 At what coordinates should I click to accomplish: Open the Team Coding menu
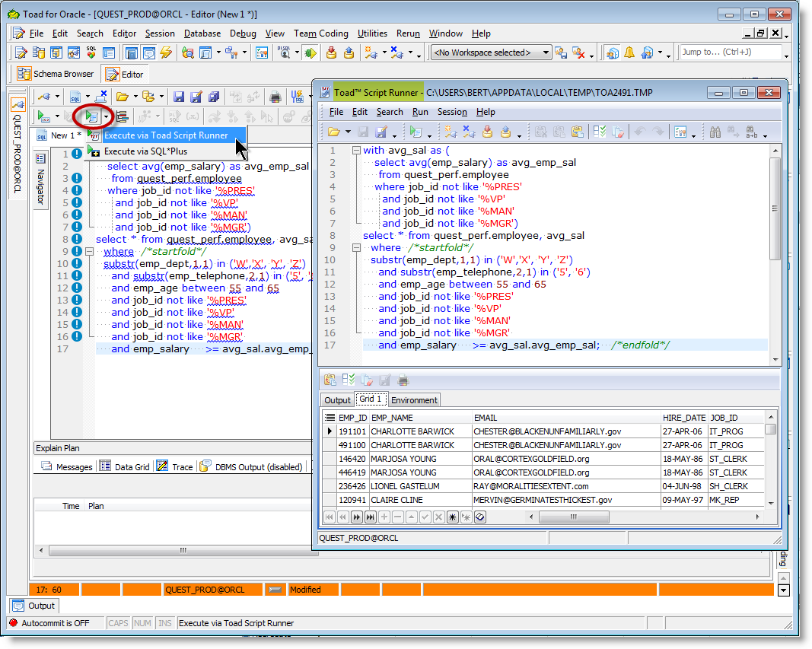(x=321, y=33)
